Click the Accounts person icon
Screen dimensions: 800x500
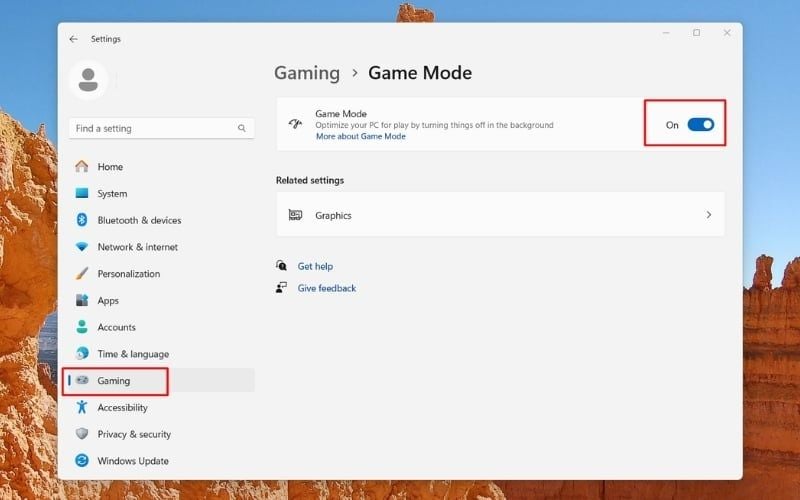coord(82,327)
